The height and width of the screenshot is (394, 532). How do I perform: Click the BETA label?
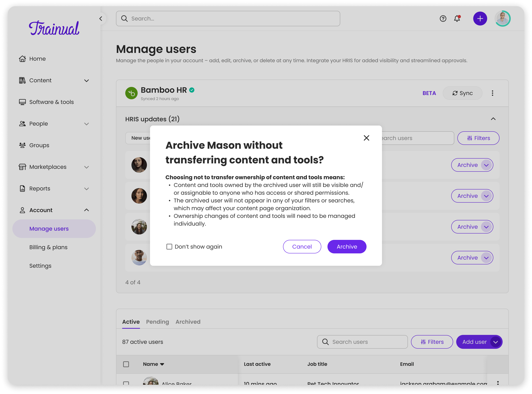pos(429,93)
